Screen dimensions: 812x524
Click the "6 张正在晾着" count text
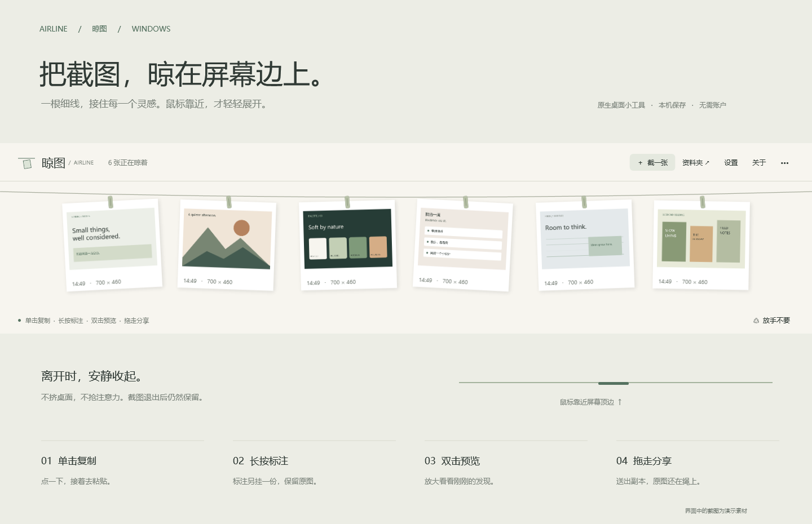128,163
